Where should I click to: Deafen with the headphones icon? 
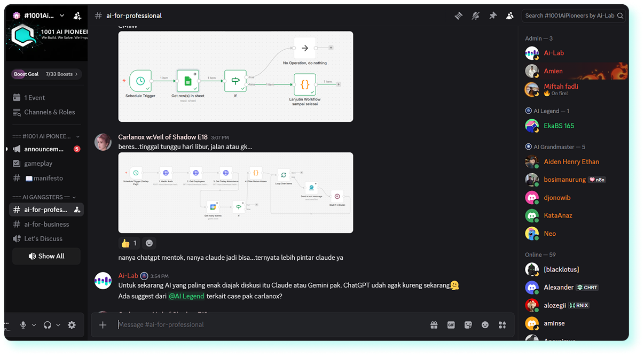click(x=48, y=325)
